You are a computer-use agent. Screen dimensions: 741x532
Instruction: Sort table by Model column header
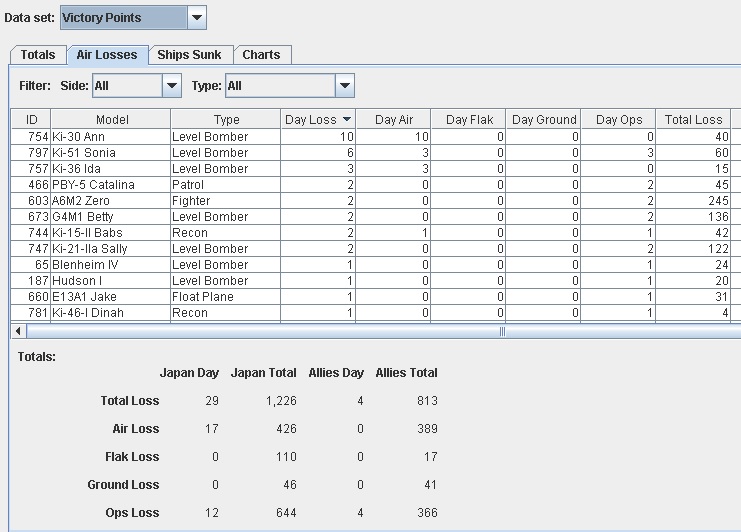[x=112, y=120]
